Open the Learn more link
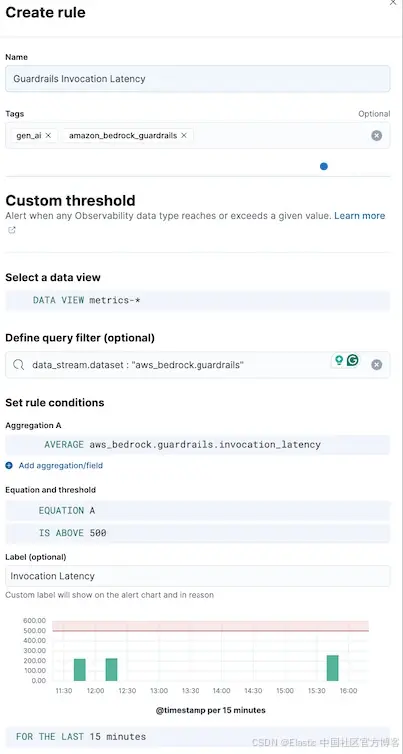Viewport: 403px width, 754px height. (360, 216)
